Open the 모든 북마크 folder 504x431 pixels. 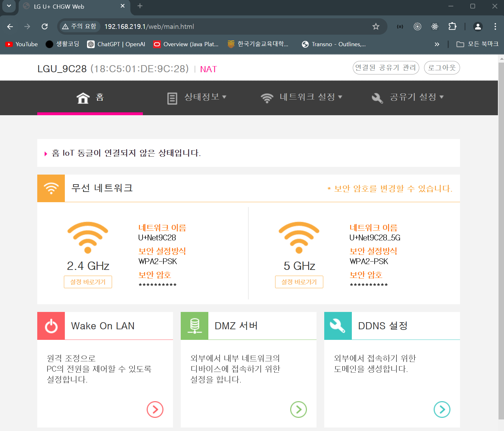(477, 44)
